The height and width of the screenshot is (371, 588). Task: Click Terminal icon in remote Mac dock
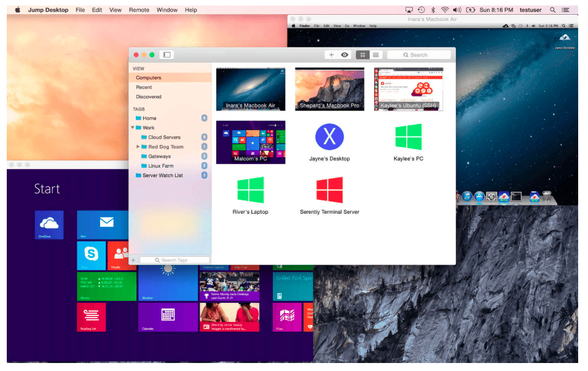[x=516, y=197]
